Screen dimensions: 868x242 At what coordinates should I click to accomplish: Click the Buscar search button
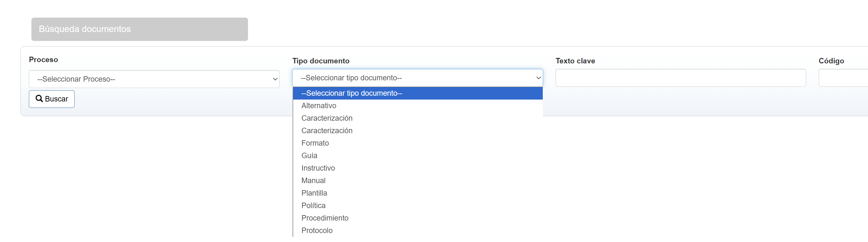[x=52, y=99]
